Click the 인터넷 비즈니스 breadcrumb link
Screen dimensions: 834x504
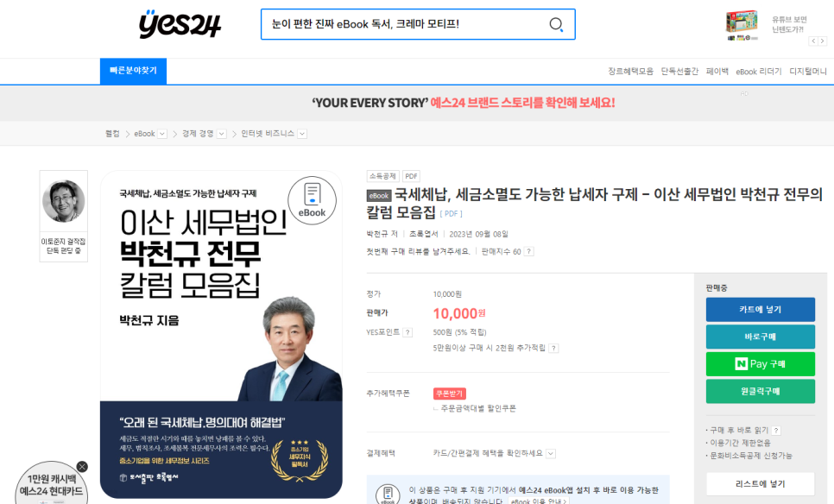pos(268,134)
